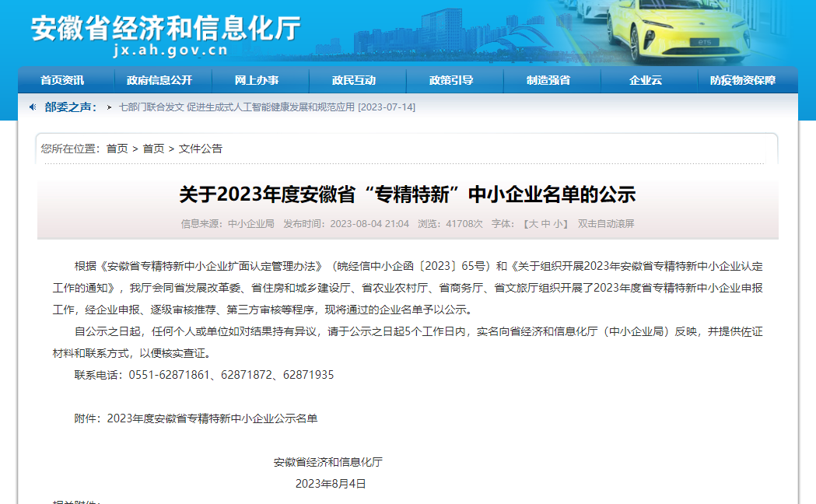The width and height of the screenshot is (816, 504).
Task: Select 政民互动 in the navigation bar
Action: [354, 80]
